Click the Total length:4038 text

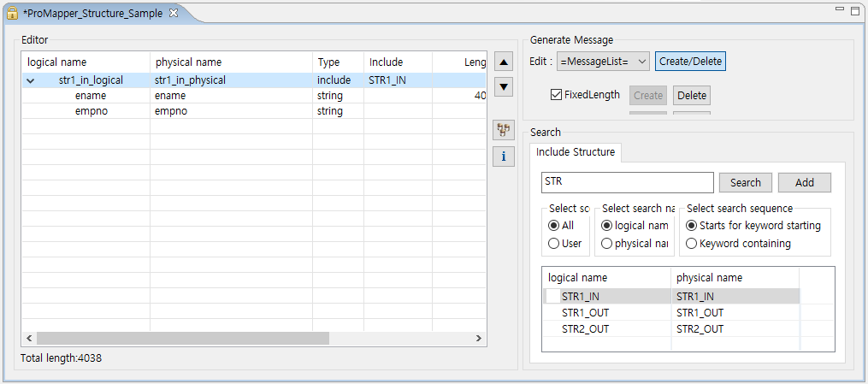[61, 358]
